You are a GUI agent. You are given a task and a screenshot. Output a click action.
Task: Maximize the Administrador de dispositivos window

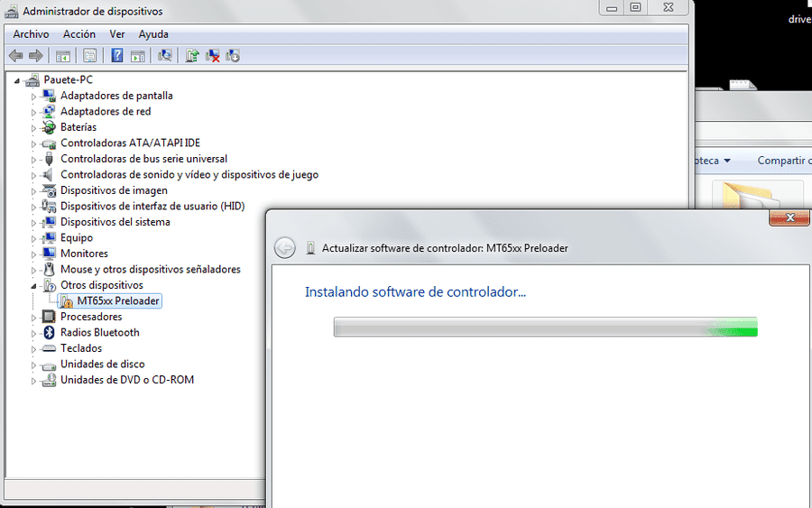(635, 8)
